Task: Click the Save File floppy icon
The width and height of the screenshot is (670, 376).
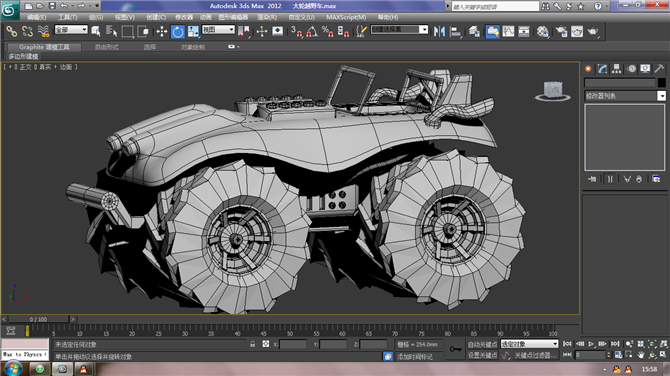Action: (x=52, y=6)
